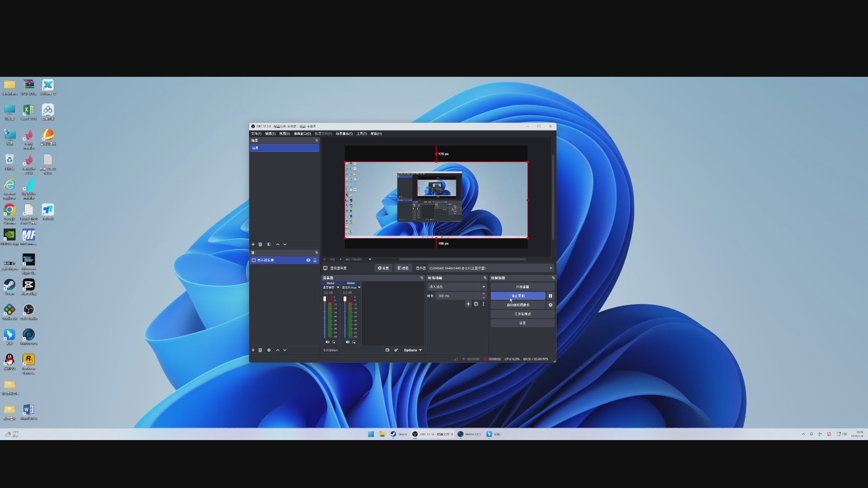The width and height of the screenshot is (868, 488).
Task: Toggle monitoring headphone icon for 桌面音频
Action: point(334,342)
